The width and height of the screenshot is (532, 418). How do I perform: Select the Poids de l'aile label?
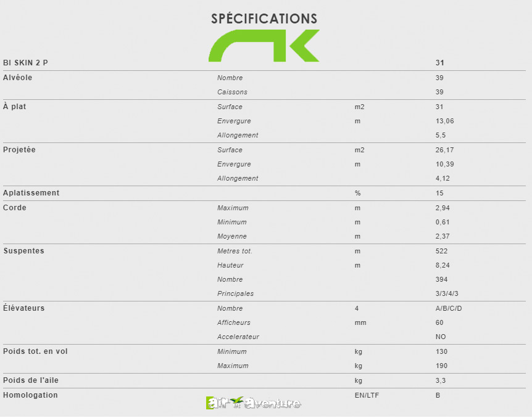tap(31, 380)
